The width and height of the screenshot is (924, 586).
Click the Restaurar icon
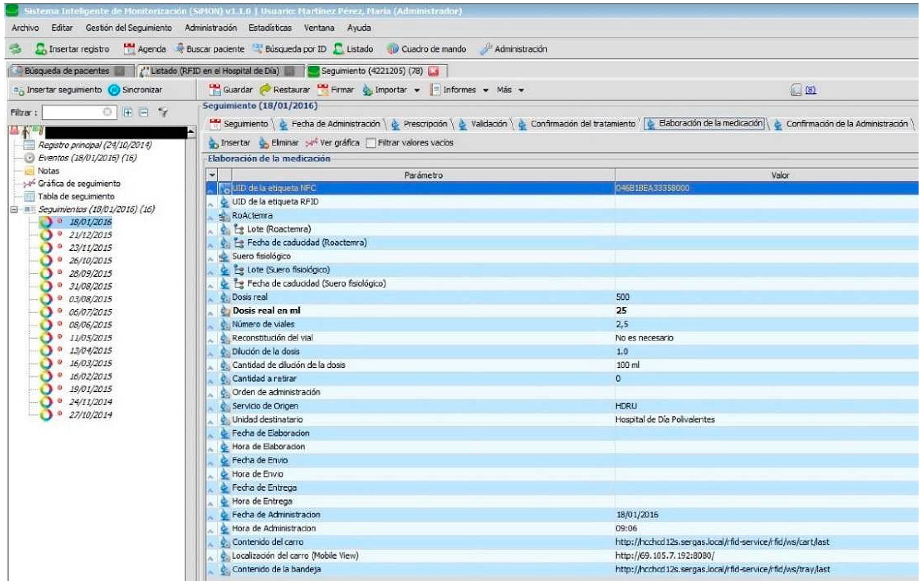coord(265,90)
